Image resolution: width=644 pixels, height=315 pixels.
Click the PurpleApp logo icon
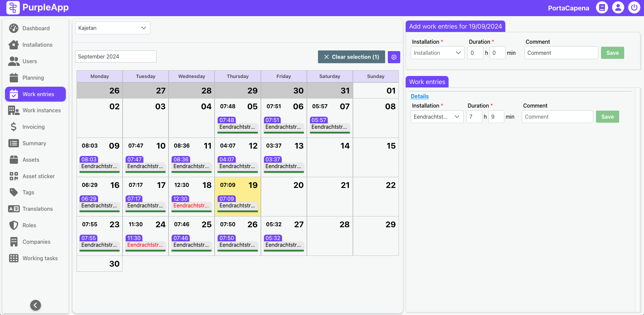click(x=13, y=7)
